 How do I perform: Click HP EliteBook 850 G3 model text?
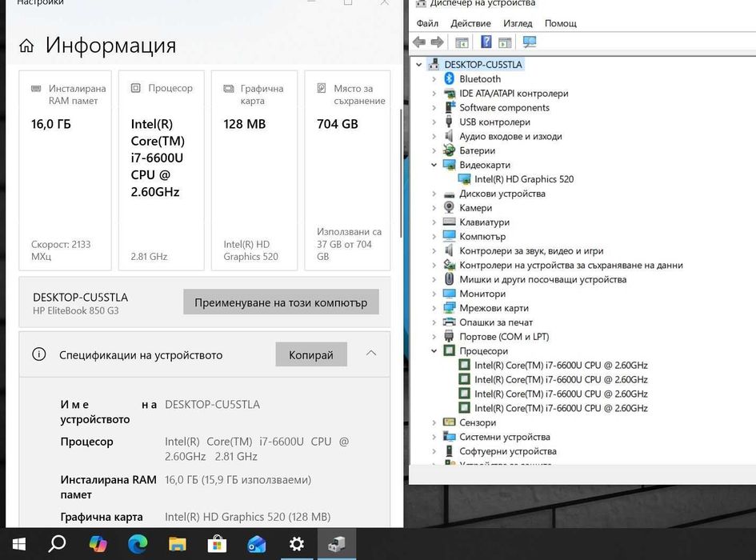76,310
